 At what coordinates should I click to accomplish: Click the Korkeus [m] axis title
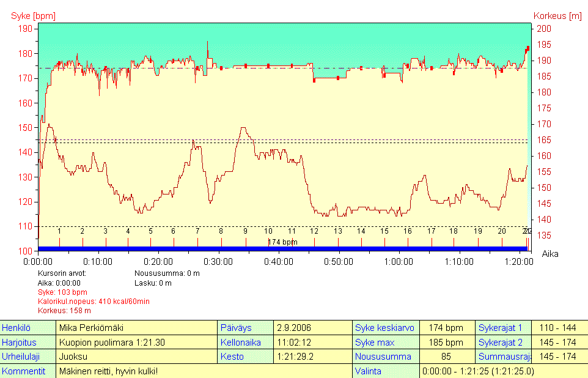point(557,15)
